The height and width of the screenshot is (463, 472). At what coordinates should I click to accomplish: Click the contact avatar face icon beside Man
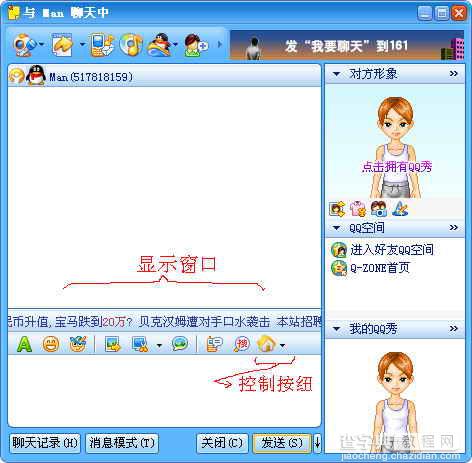click(x=16, y=76)
